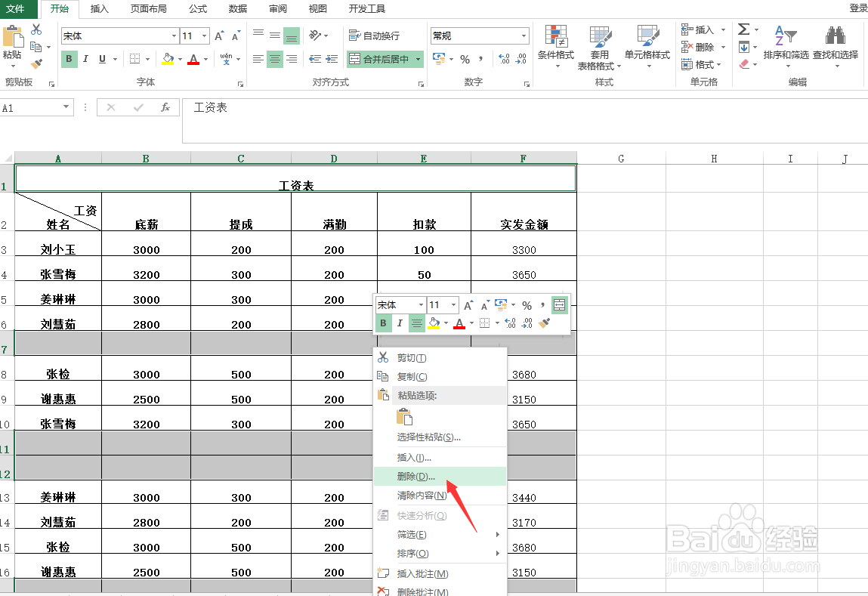Switch to the 开发工具 ribbon tab
Image resolution: width=868 pixels, height=596 pixels.
[366, 9]
